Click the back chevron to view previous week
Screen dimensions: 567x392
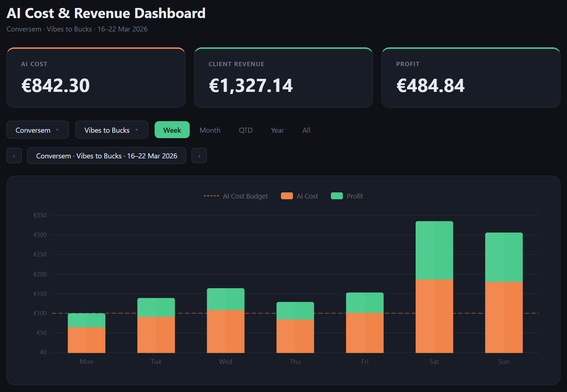click(x=14, y=155)
